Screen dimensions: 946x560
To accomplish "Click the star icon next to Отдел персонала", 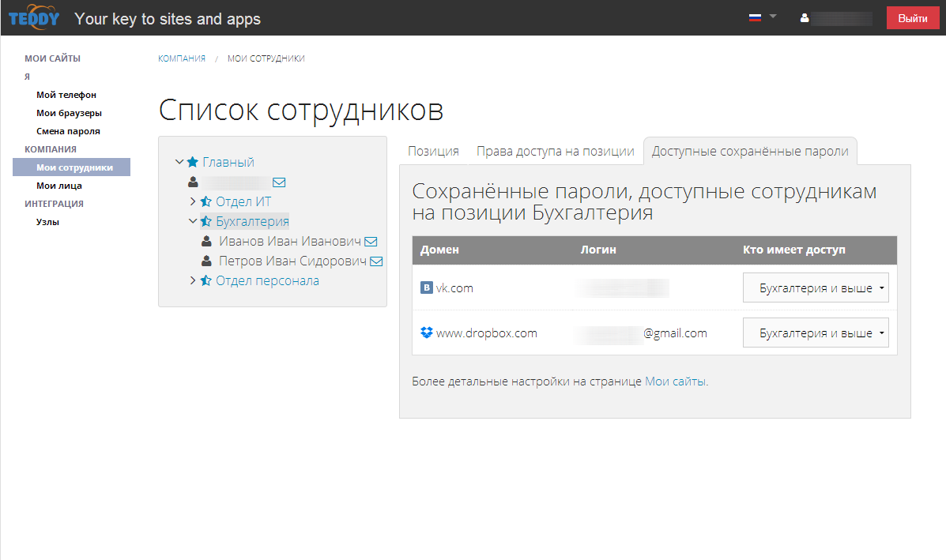I will (205, 280).
